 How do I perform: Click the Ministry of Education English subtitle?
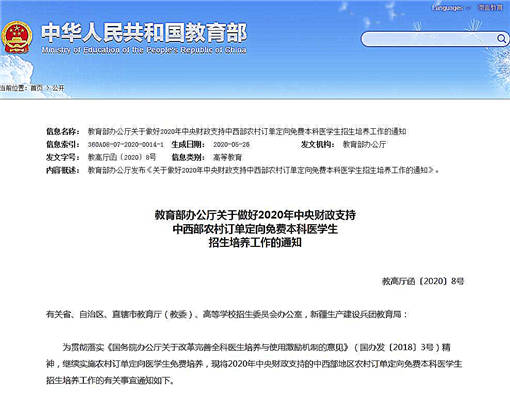[x=144, y=50]
